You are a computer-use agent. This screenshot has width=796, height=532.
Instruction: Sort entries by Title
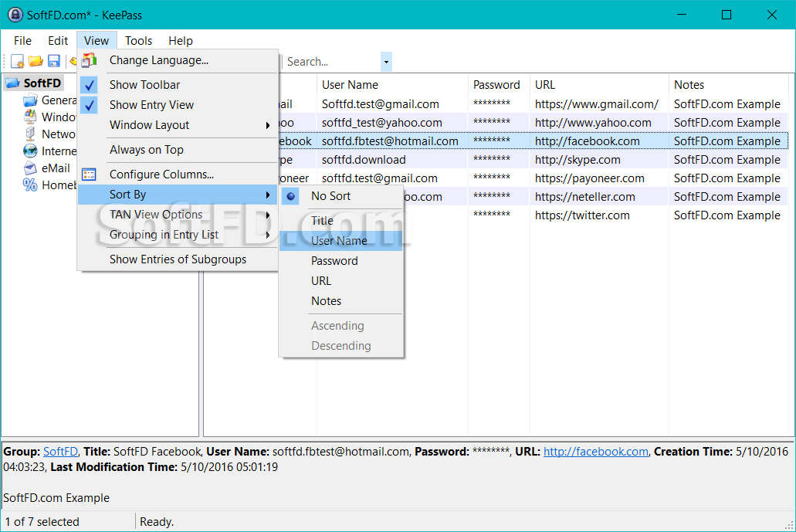click(341, 221)
